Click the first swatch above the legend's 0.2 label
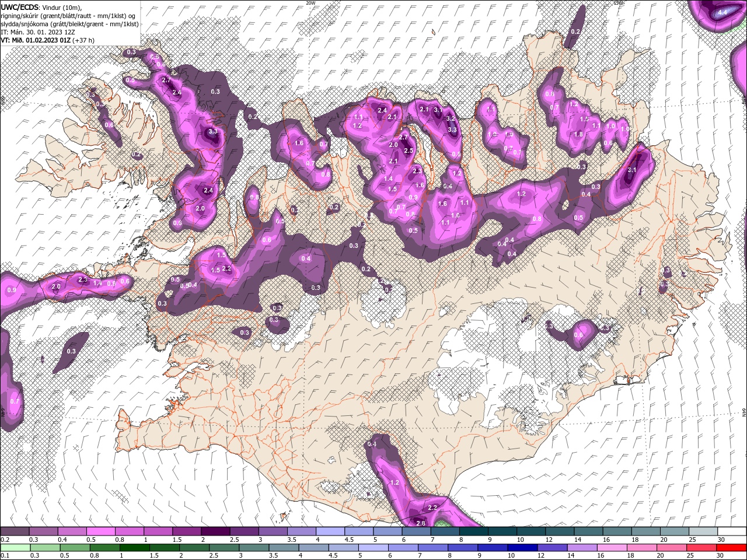Image resolution: width=747 pixels, height=560 pixels. (x=15, y=531)
